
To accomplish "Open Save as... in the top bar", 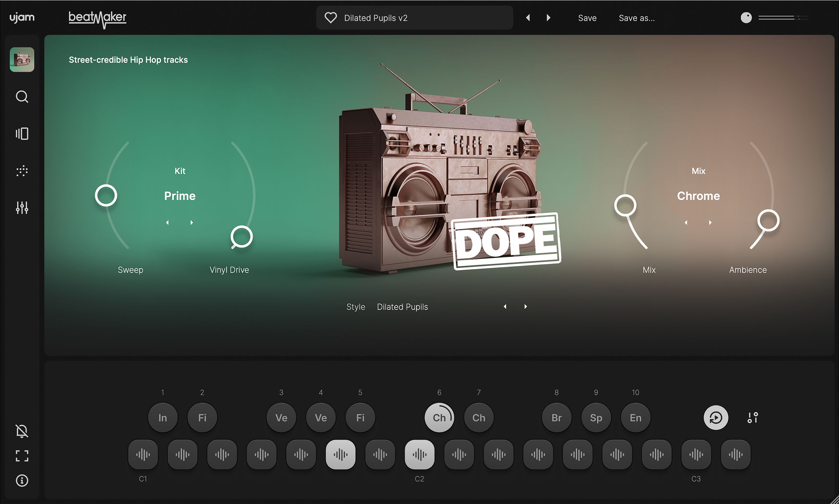I will tap(637, 18).
